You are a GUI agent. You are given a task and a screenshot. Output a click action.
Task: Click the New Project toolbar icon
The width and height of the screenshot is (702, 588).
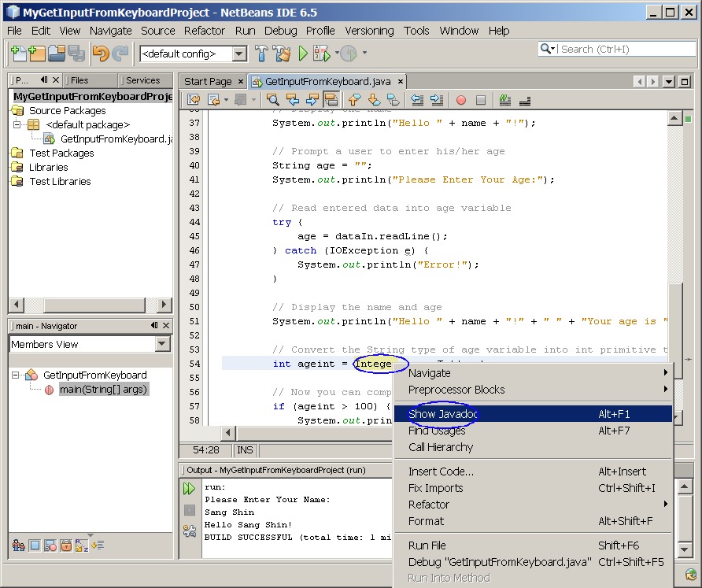(37, 54)
